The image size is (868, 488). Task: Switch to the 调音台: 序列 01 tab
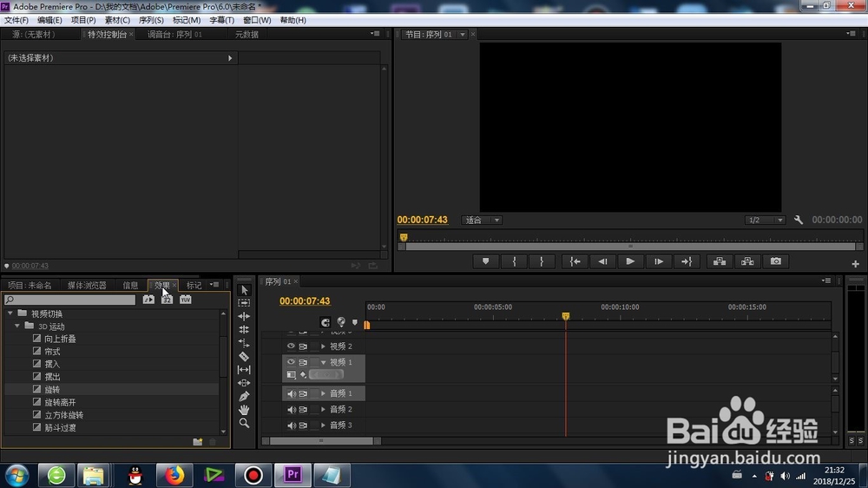click(175, 35)
